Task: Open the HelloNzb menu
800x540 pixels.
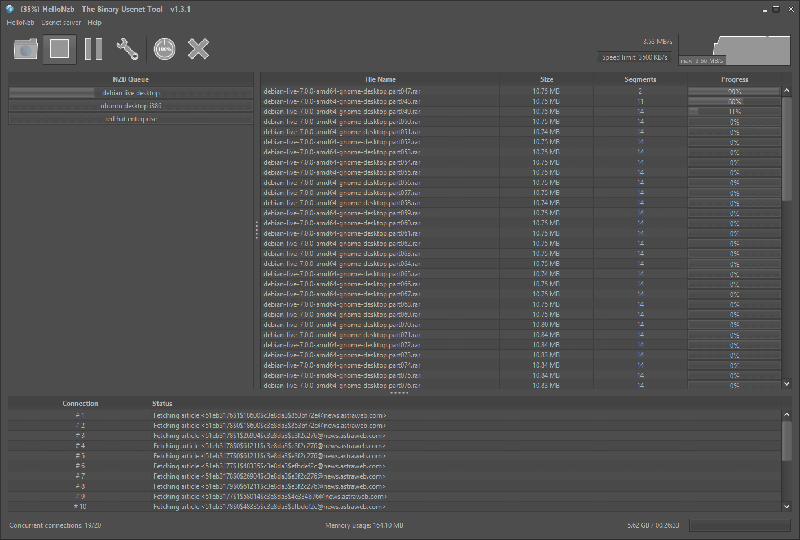Action: point(20,22)
